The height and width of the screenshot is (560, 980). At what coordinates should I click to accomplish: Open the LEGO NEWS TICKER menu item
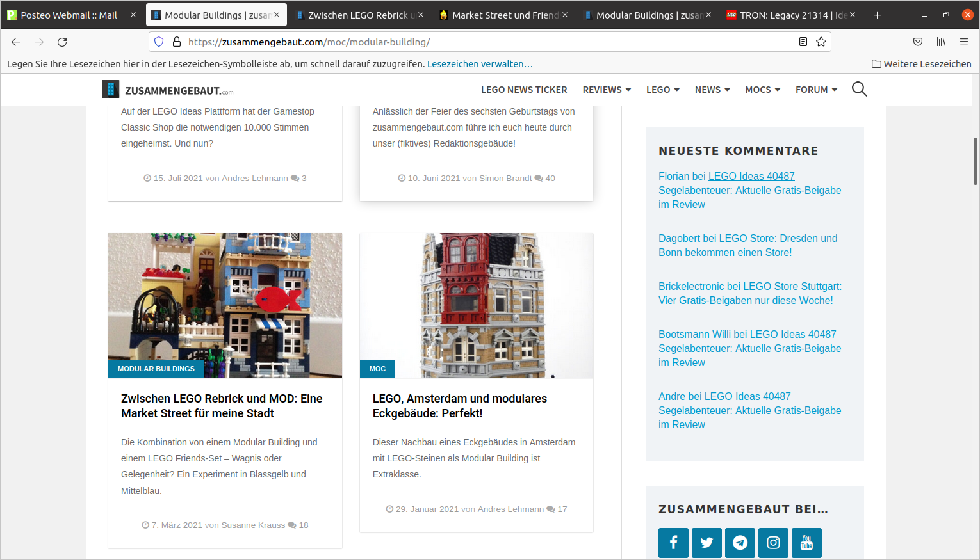tap(524, 90)
